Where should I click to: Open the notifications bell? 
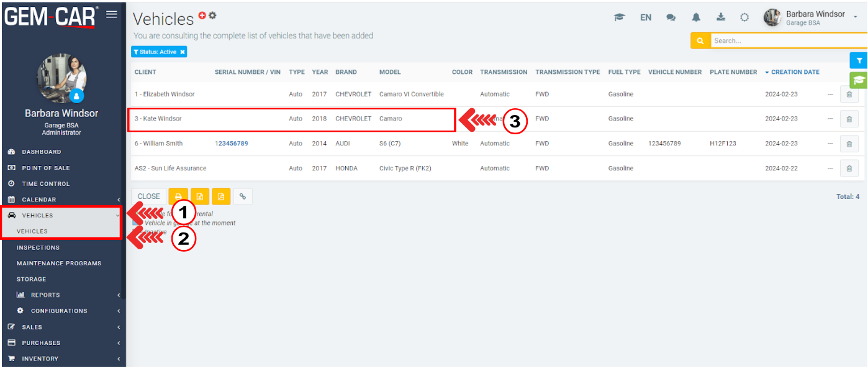tap(696, 17)
